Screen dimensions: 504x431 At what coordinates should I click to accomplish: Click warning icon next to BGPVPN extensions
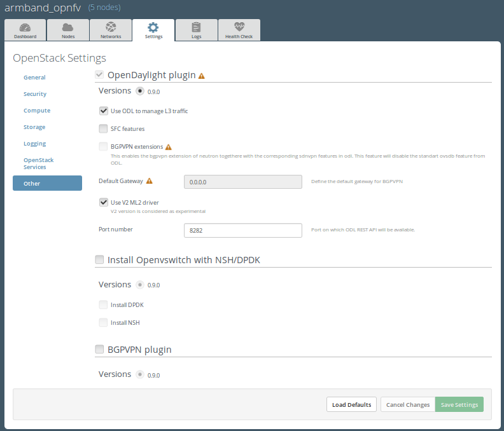click(169, 147)
